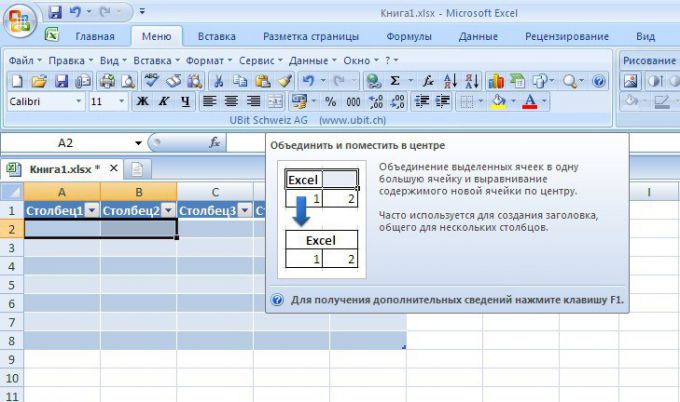This screenshot has height=402, width=680.
Task: Open the Формат menu
Action: coord(209,61)
